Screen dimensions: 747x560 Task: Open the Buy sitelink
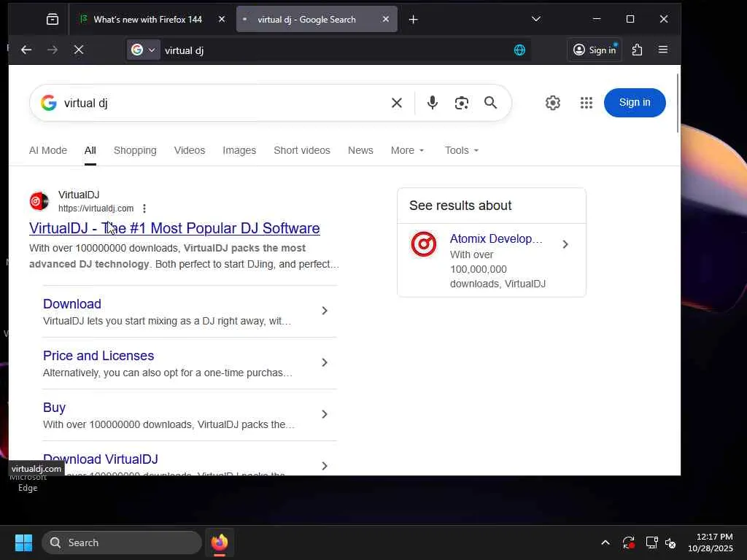pyautogui.click(x=54, y=408)
